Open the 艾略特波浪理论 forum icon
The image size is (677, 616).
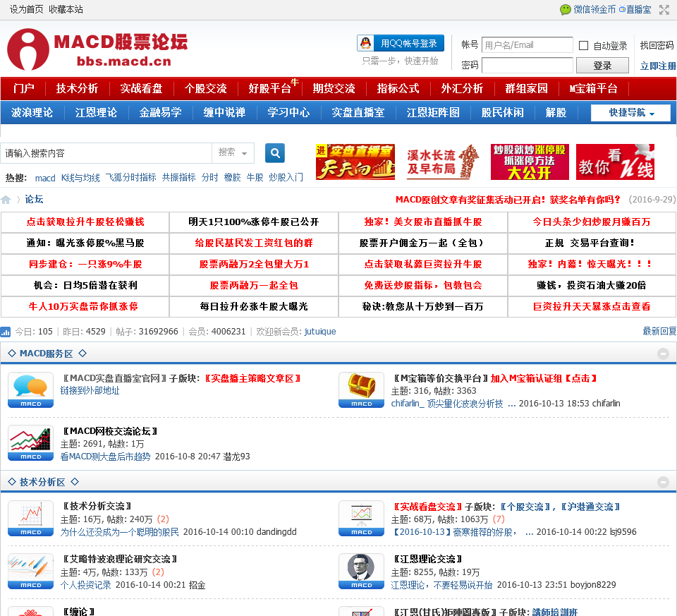coord(30,571)
